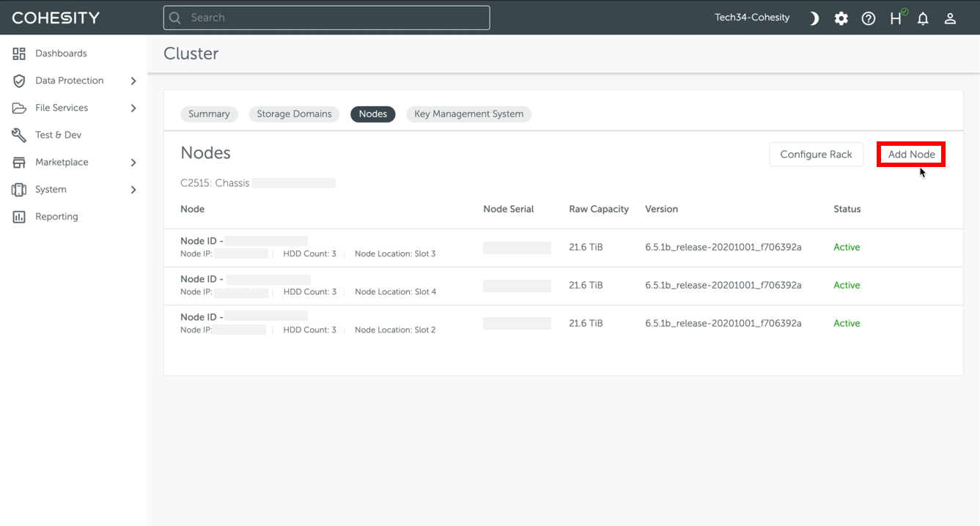Click the Data Protection shield icon
980x526 pixels.
(19, 81)
